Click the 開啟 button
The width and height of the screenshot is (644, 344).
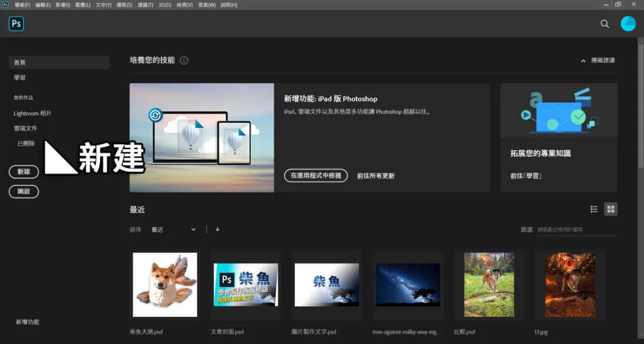[x=24, y=191]
